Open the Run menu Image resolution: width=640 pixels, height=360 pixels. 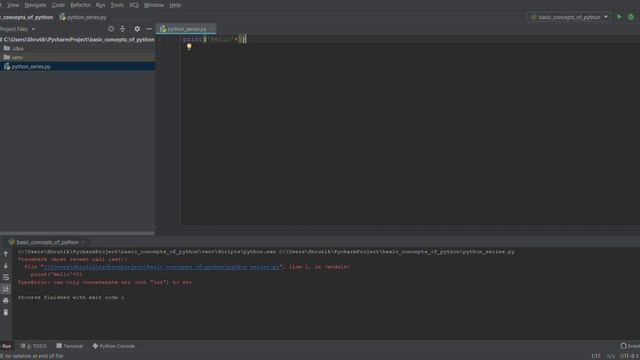tap(100, 5)
